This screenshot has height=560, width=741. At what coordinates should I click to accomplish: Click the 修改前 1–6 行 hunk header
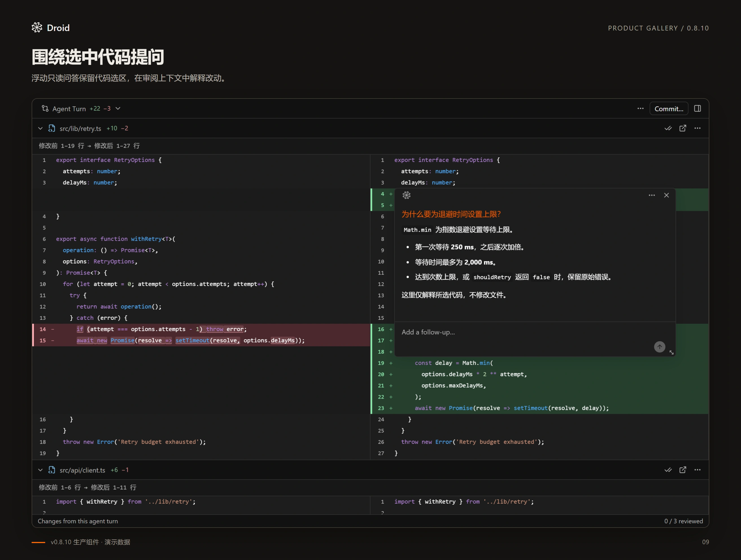tap(88, 487)
